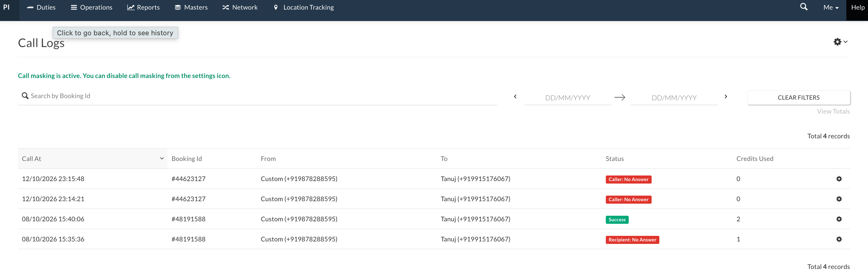Image resolution: width=868 pixels, height=273 pixels.
Task: Focus the Search by Booking Id field
Action: coord(258,96)
